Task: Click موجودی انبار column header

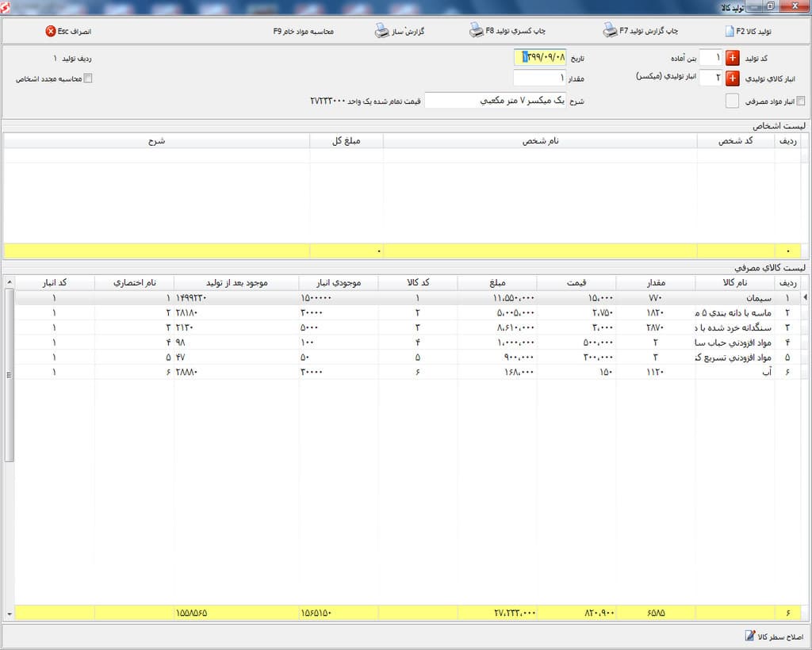Action: pyautogui.click(x=339, y=282)
